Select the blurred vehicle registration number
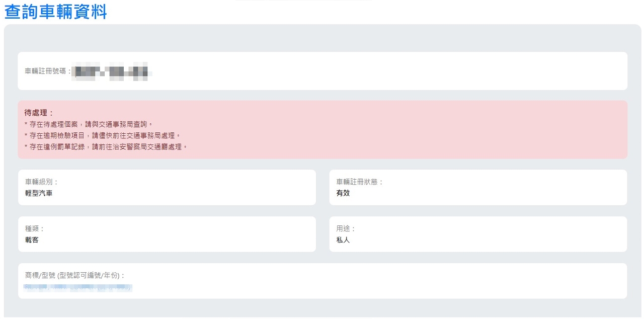 [111, 71]
